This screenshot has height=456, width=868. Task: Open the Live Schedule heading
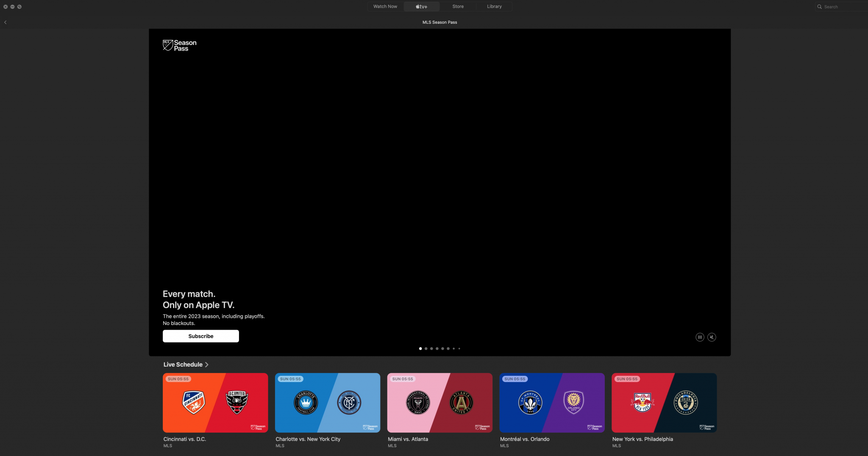(x=183, y=364)
